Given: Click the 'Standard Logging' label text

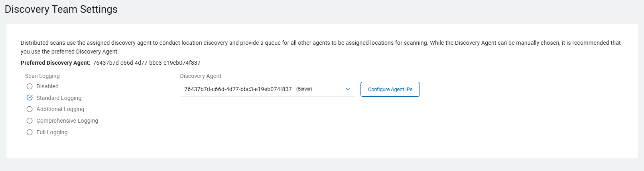Looking at the screenshot, I should (x=59, y=98).
